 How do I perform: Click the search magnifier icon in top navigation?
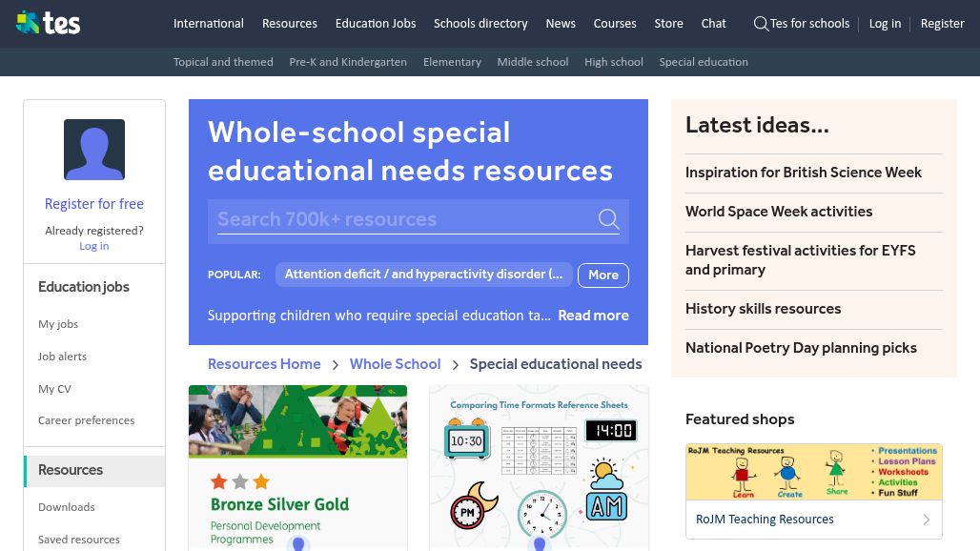761,24
